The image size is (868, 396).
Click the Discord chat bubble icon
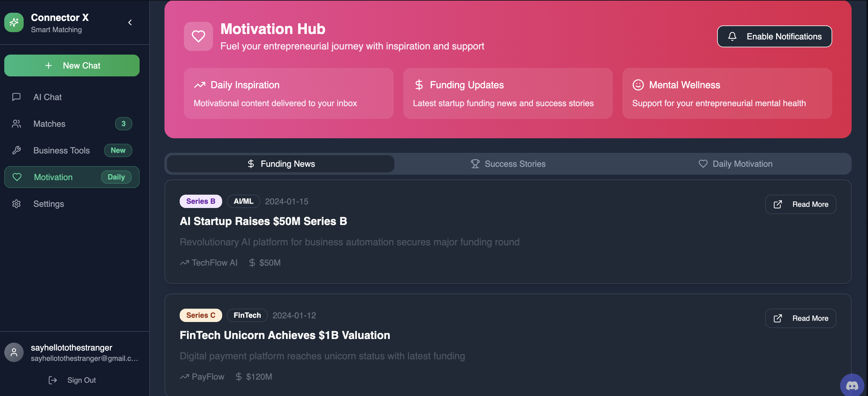pos(852,385)
